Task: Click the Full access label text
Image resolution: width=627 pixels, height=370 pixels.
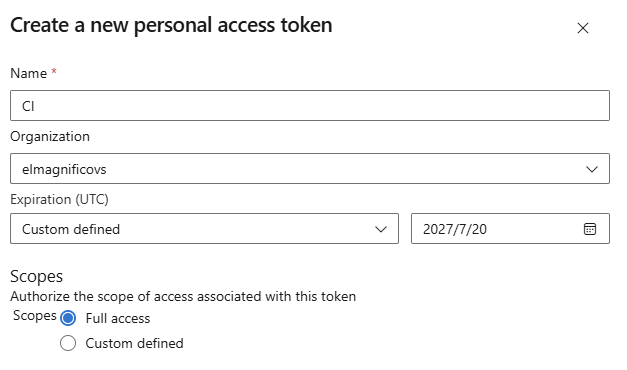Action: 118,318
